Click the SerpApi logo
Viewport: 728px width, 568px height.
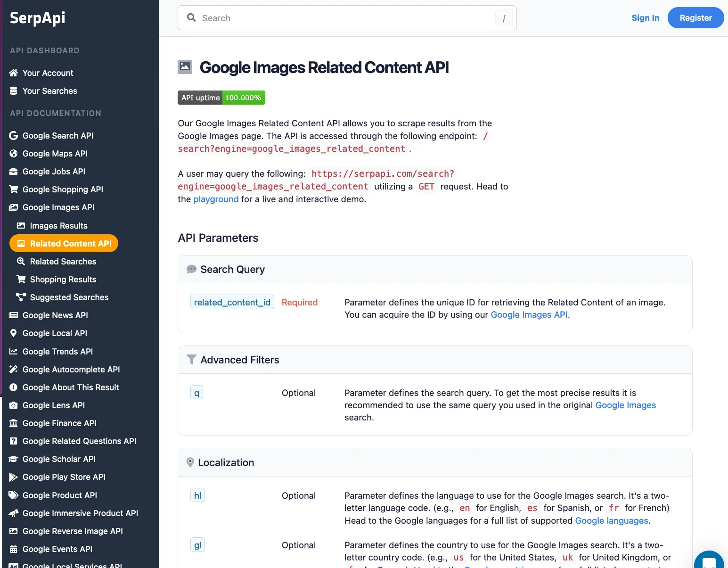(38, 18)
